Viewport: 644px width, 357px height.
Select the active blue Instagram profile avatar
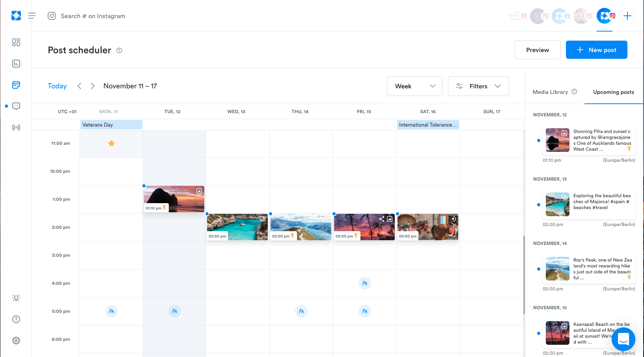[605, 16]
